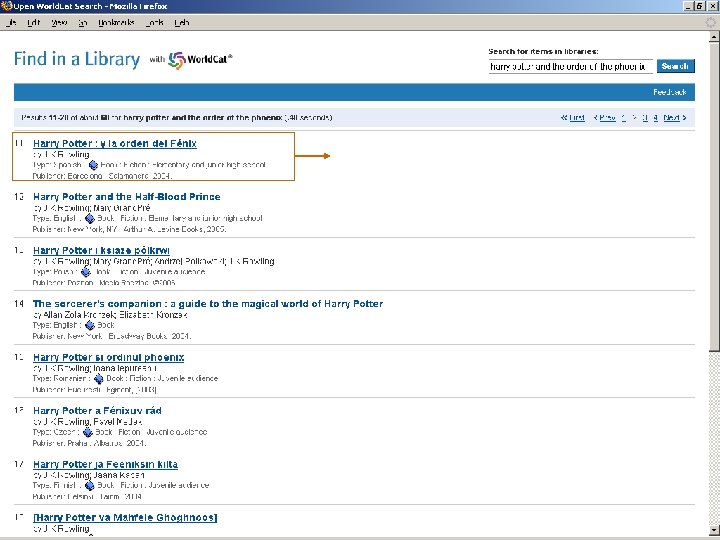Click the vertical scrollbar down arrow
Image resolution: width=720 pixels, height=540 pixels.
(x=714, y=530)
